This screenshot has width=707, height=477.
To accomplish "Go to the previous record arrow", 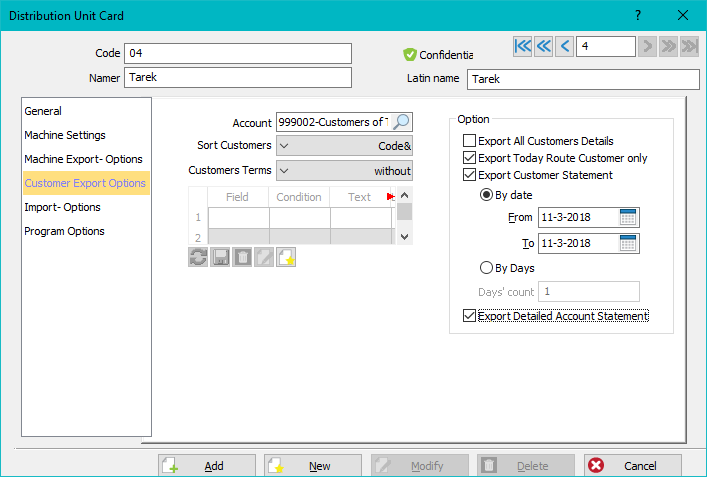I will (565, 46).
